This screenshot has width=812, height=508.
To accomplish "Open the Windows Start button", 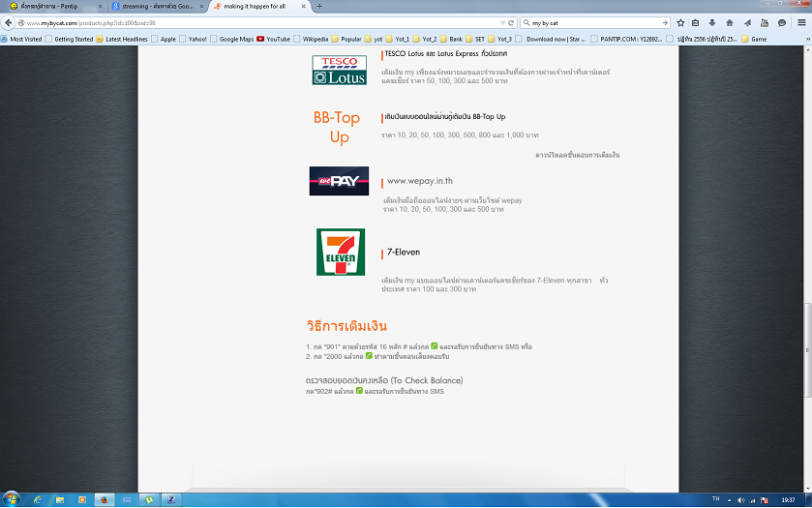I will click(x=11, y=499).
